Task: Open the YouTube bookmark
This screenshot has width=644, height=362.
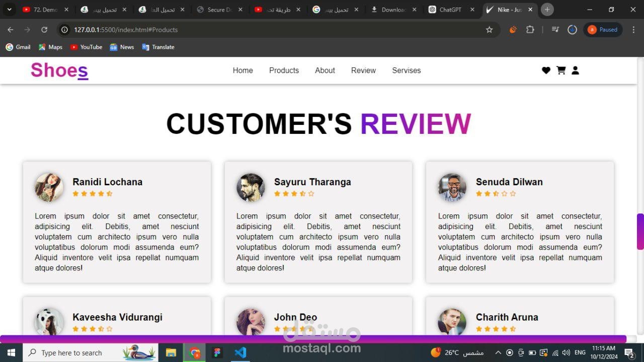Action: 86,47
